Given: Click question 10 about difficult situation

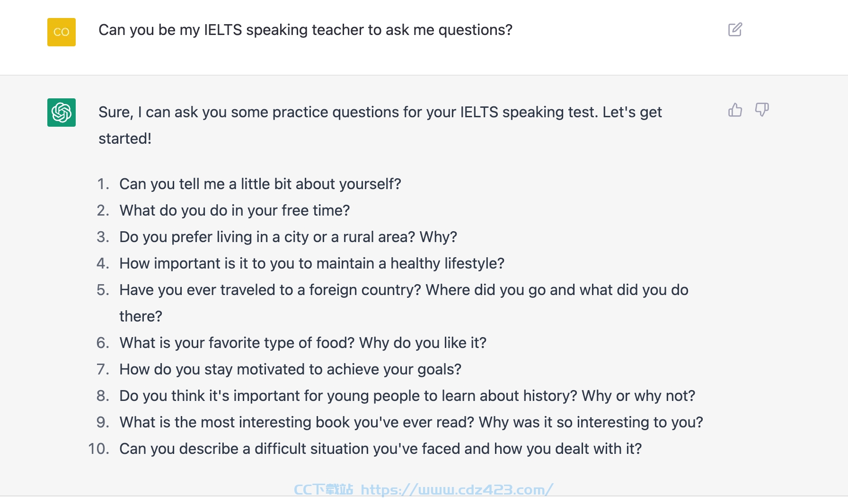Looking at the screenshot, I should 380,449.
